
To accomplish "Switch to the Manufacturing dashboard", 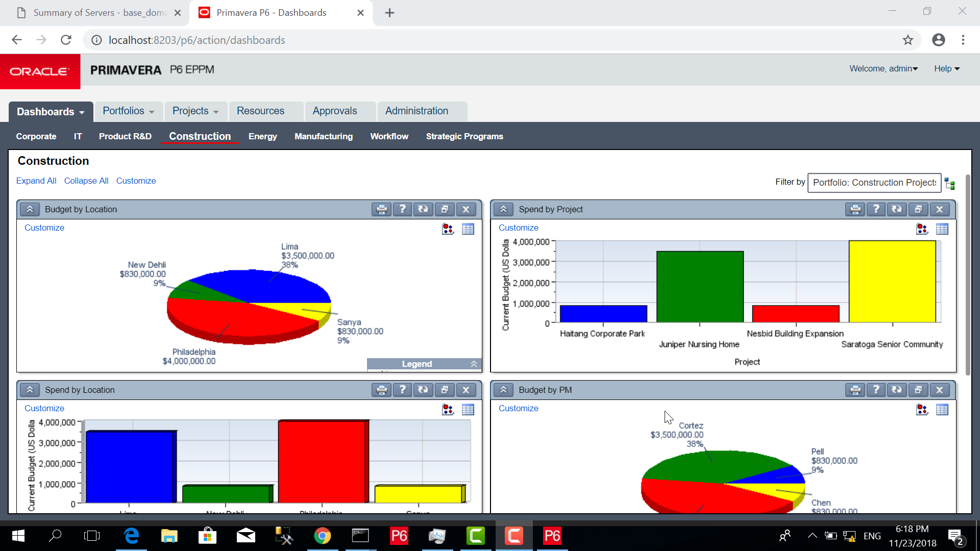I will coord(324,136).
